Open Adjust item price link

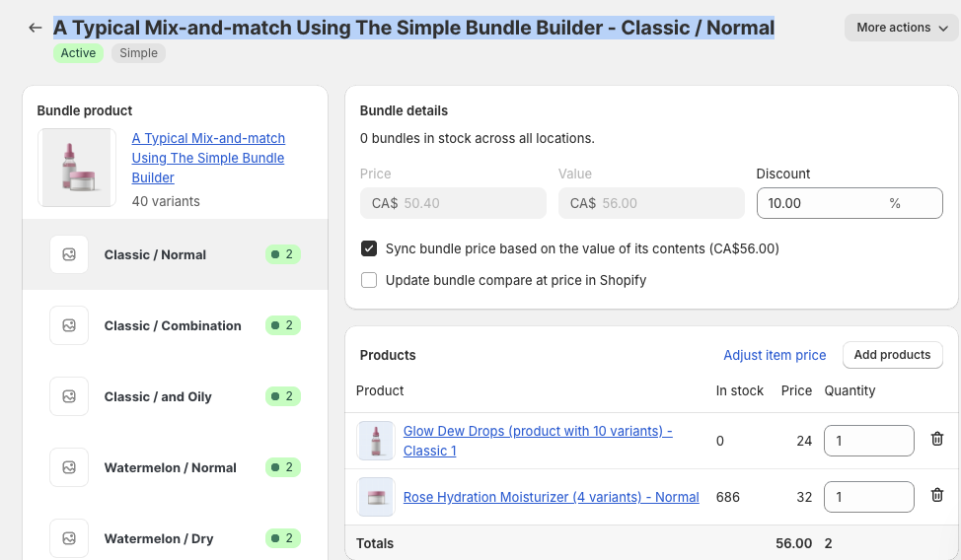pyautogui.click(x=775, y=355)
